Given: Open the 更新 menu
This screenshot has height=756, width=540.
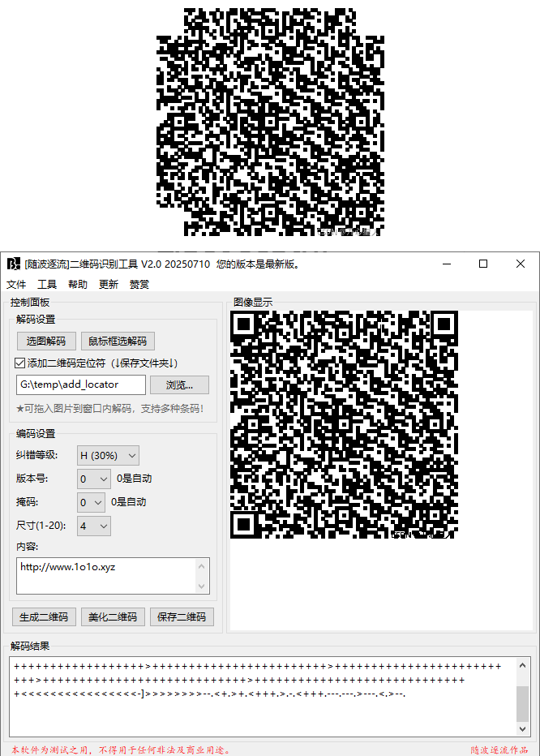Looking at the screenshot, I should [109, 285].
